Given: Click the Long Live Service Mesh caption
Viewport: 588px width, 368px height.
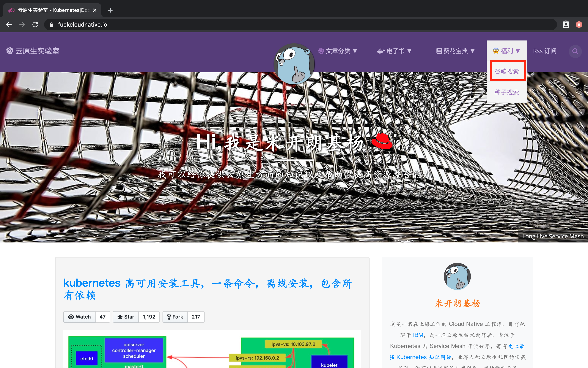Looking at the screenshot, I should pyautogui.click(x=553, y=236).
